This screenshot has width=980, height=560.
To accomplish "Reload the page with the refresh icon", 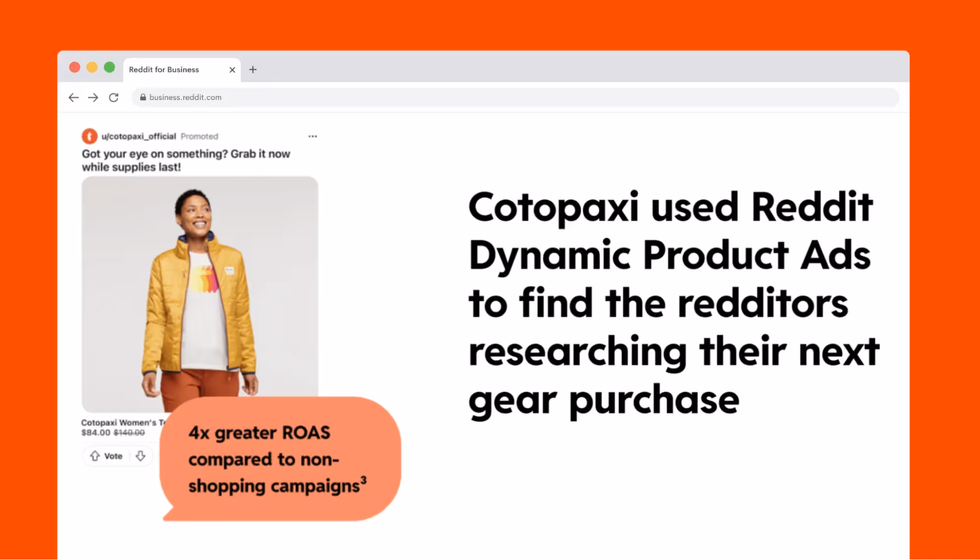I will 114,97.
